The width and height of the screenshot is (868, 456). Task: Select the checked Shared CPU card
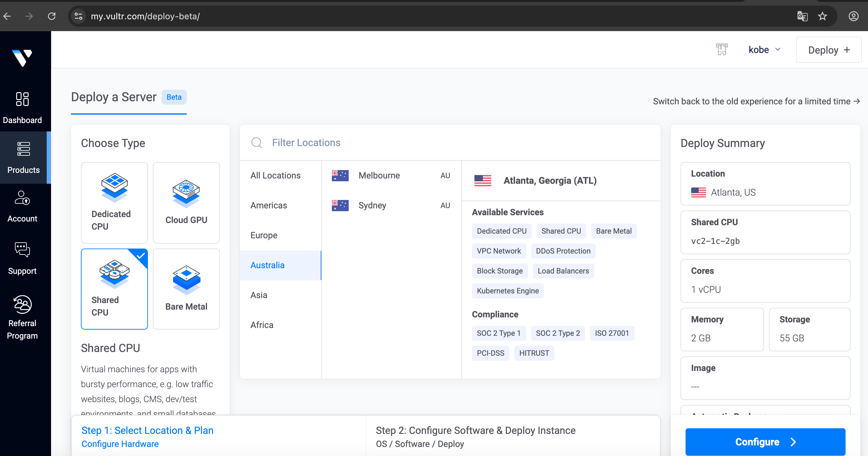[114, 289]
